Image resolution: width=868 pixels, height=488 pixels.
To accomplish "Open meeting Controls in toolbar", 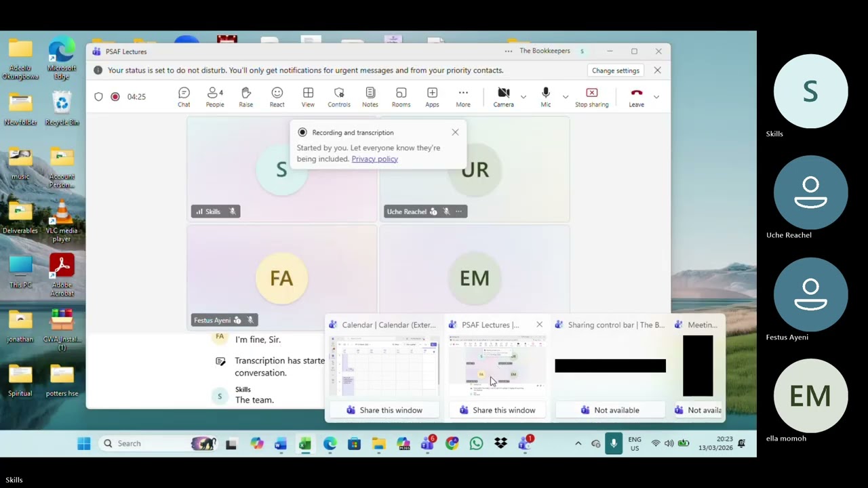I will [x=339, y=97].
